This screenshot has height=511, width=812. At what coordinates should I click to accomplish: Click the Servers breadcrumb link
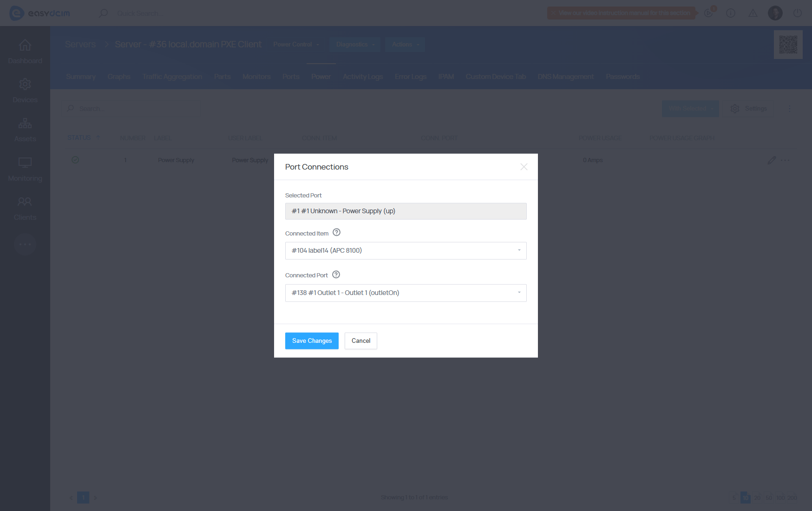coord(80,44)
